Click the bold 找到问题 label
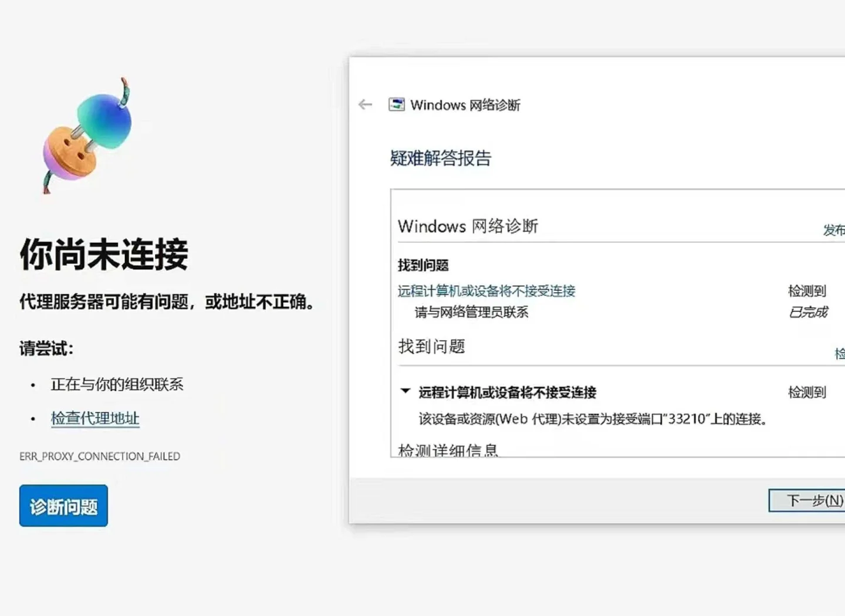Screen dimensions: 845x616 (x=423, y=265)
